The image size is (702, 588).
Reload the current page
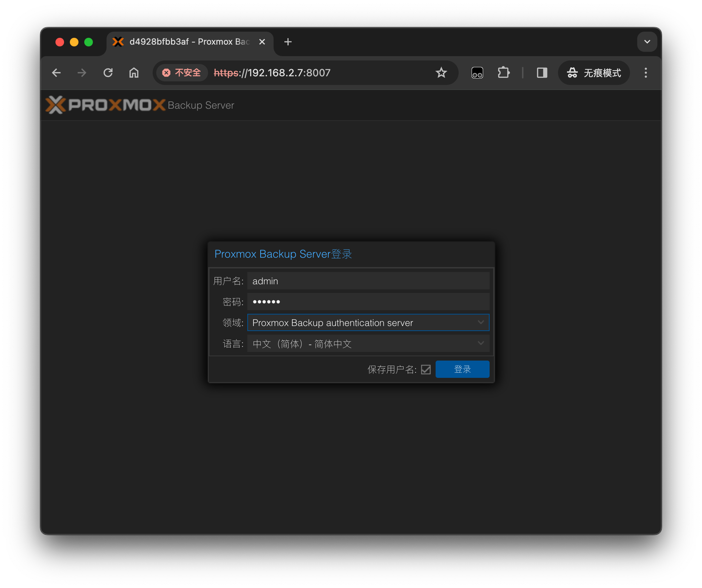coord(108,73)
